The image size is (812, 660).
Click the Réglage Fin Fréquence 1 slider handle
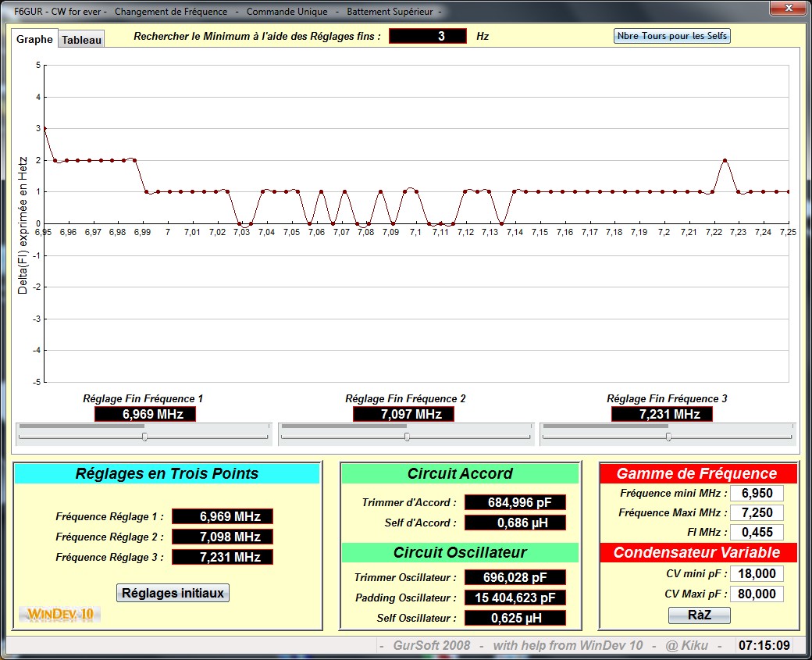pos(145,437)
